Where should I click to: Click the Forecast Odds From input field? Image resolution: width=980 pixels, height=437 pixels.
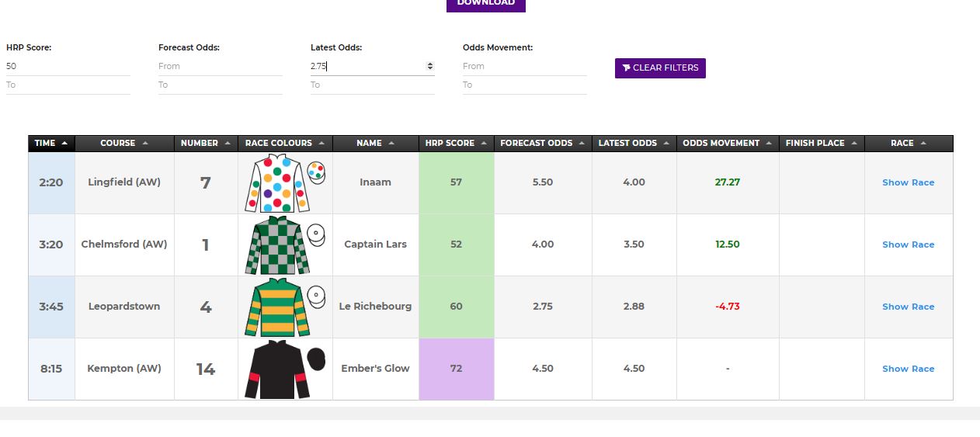click(221, 66)
